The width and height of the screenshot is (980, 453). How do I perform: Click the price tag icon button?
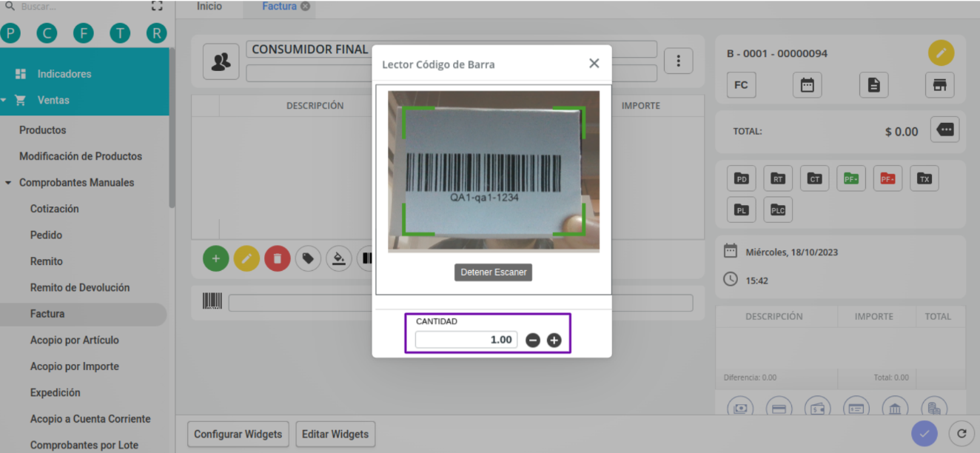[x=308, y=258]
